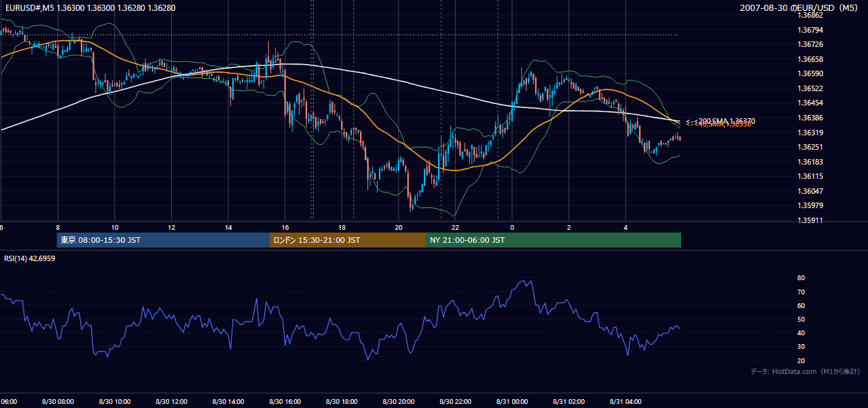
Task: Click price level 1.35979 on the axis
Action: [810, 205]
